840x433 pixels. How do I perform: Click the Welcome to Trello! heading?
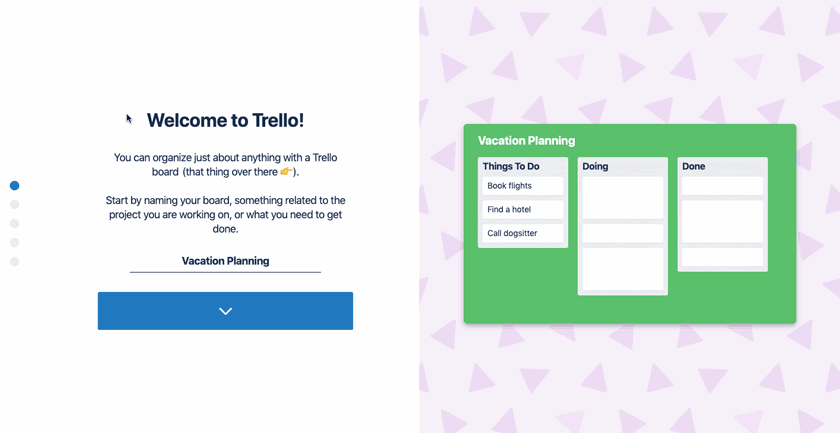[x=225, y=121]
